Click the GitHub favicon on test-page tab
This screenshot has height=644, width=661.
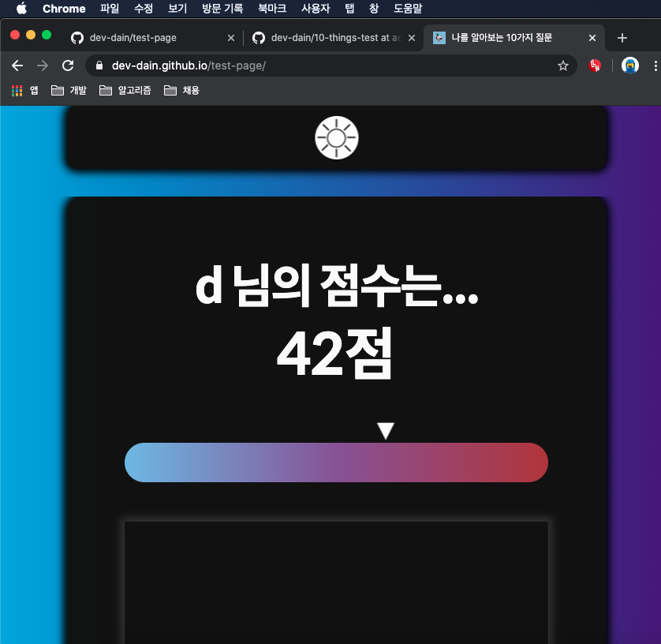click(77, 38)
